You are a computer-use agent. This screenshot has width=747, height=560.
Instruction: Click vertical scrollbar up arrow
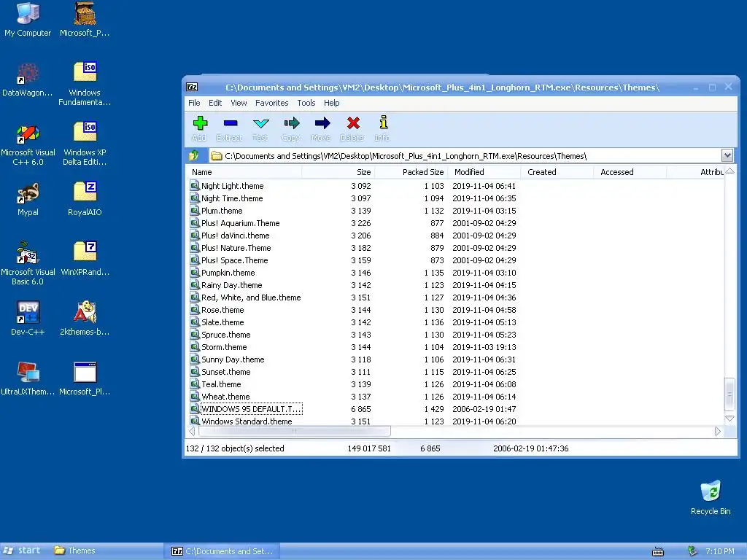[x=729, y=171]
